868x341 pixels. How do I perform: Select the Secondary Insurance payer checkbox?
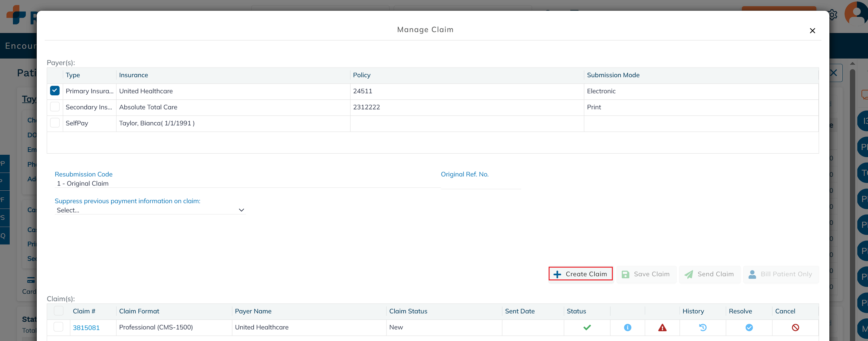(x=55, y=107)
